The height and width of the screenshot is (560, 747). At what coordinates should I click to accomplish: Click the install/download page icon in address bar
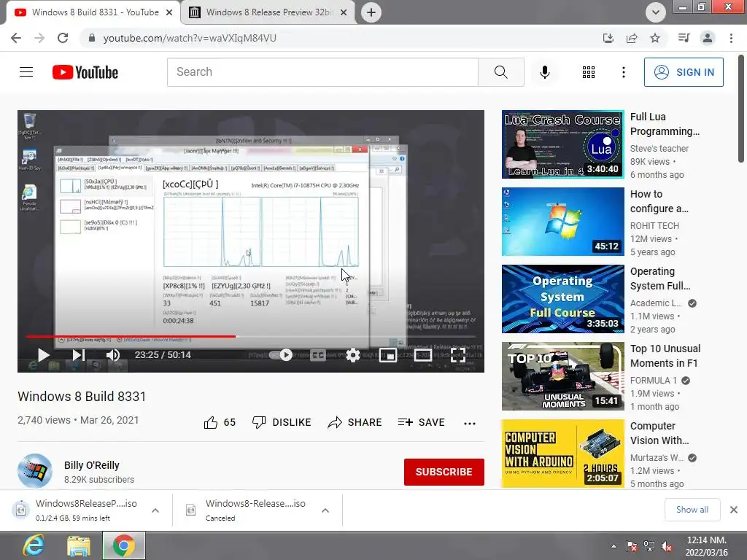point(608,38)
